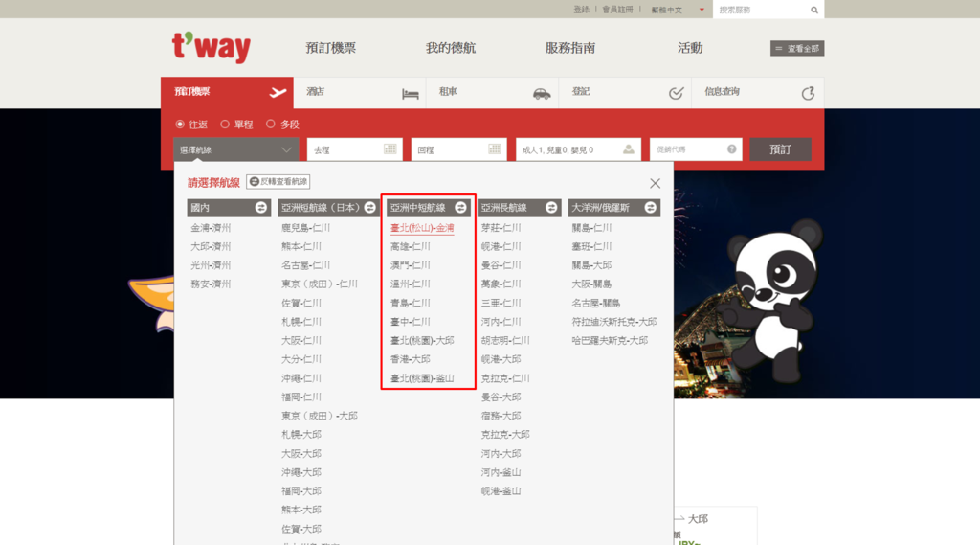The height and width of the screenshot is (545, 980).
Task: Select route 香港-大邱
Action: point(410,359)
